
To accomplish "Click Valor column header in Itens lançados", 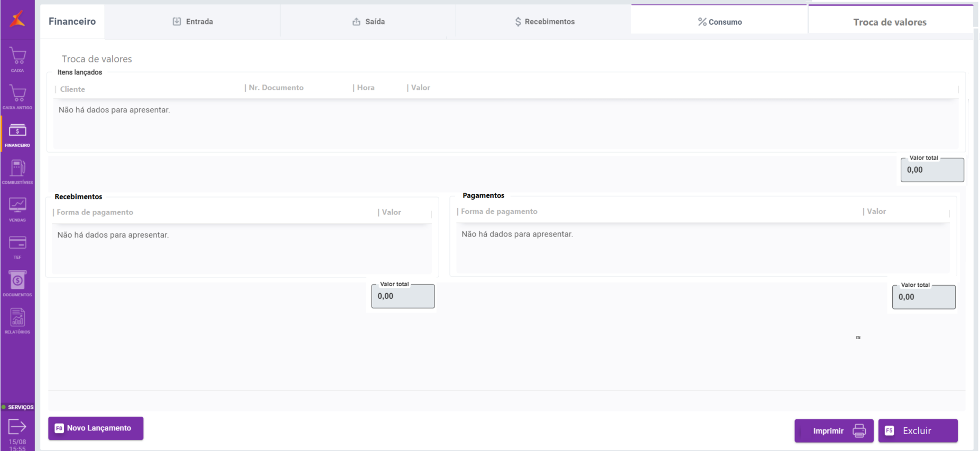I will click(421, 88).
